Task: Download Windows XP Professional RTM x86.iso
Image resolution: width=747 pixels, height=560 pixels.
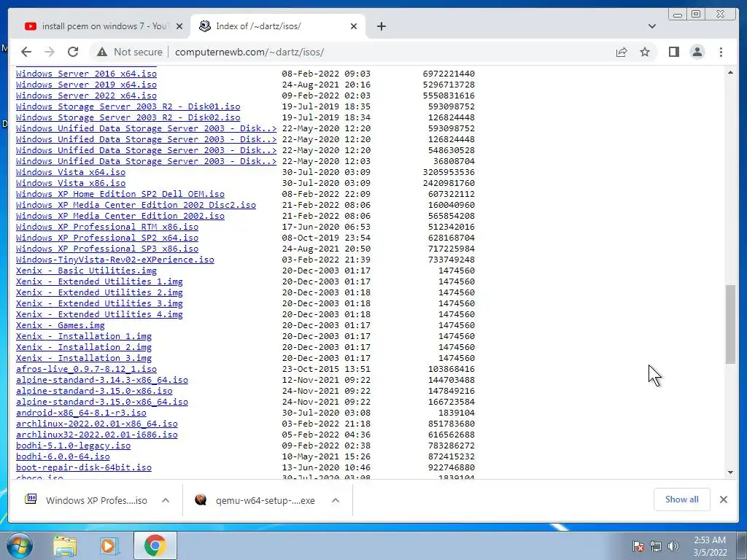Action: (x=107, y=227)
